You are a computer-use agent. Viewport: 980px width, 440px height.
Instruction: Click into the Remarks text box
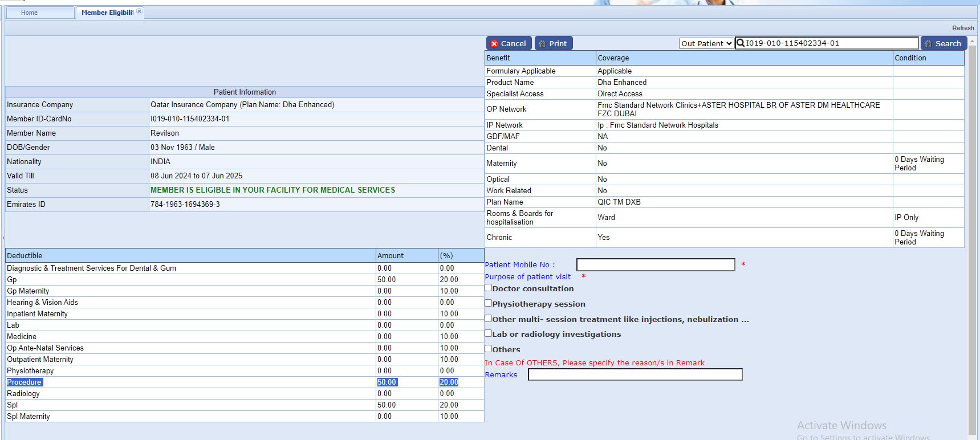[x=635, y=374]
